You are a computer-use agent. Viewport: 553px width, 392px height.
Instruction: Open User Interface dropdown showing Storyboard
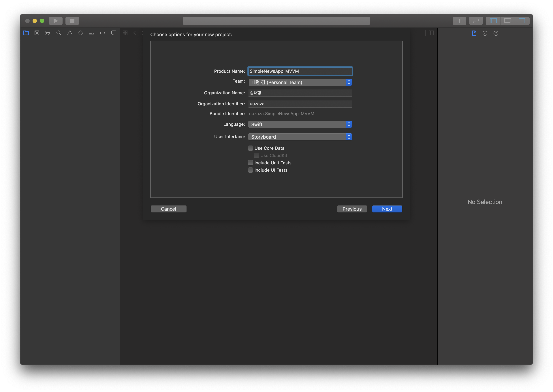[x=300, y=137]
